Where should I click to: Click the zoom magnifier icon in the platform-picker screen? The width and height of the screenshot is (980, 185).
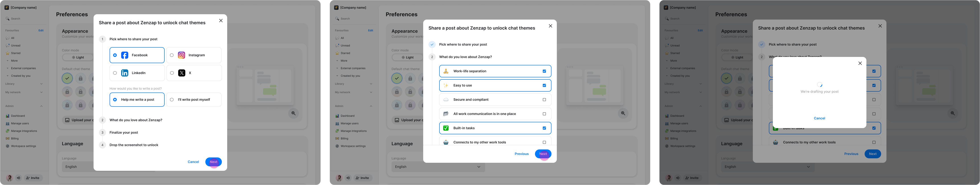(x=293, y=113)
